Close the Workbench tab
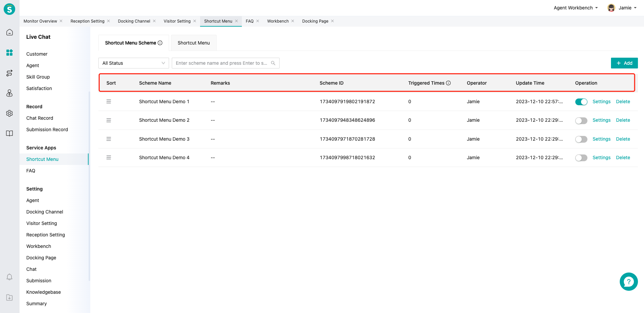The width and height of the screenshot is (644, 313). pos(293,21)
